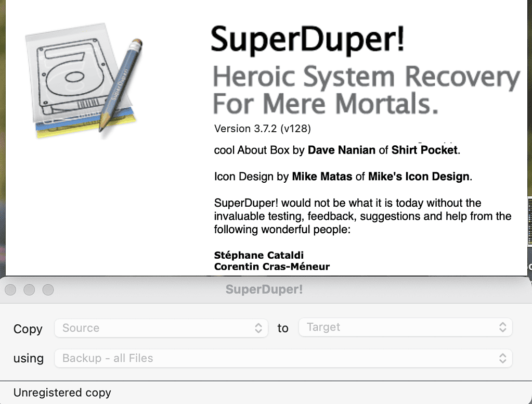
Task: Click the using label
Action: click(29, 358)
